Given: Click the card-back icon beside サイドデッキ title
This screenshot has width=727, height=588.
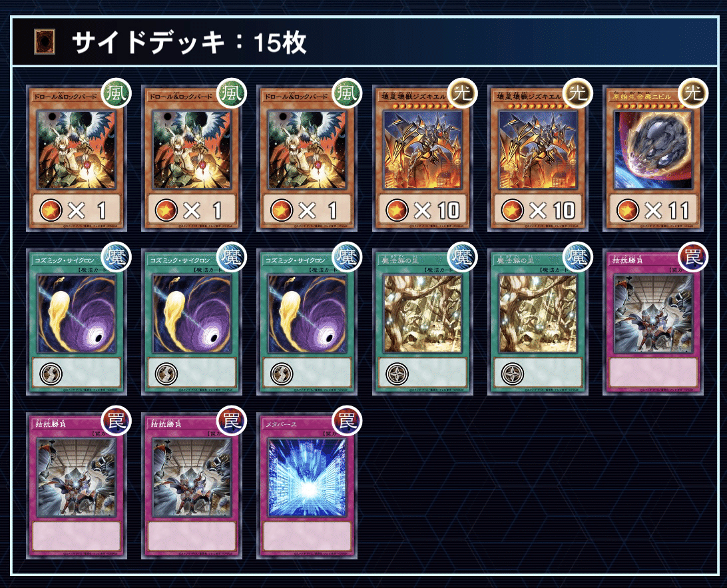Looking at the screenshot, I should [x=45, y=42].
